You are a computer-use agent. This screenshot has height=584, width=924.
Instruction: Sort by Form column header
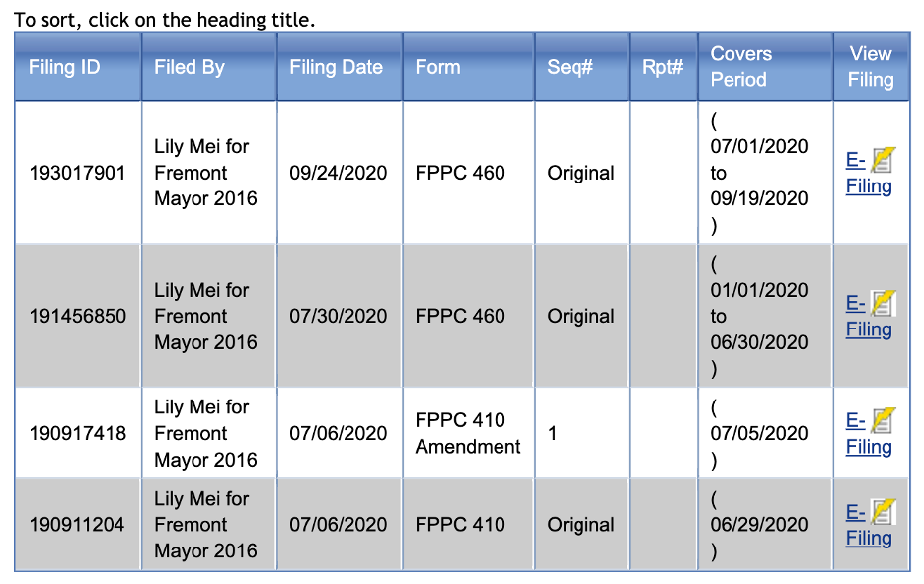click(437, 67)
